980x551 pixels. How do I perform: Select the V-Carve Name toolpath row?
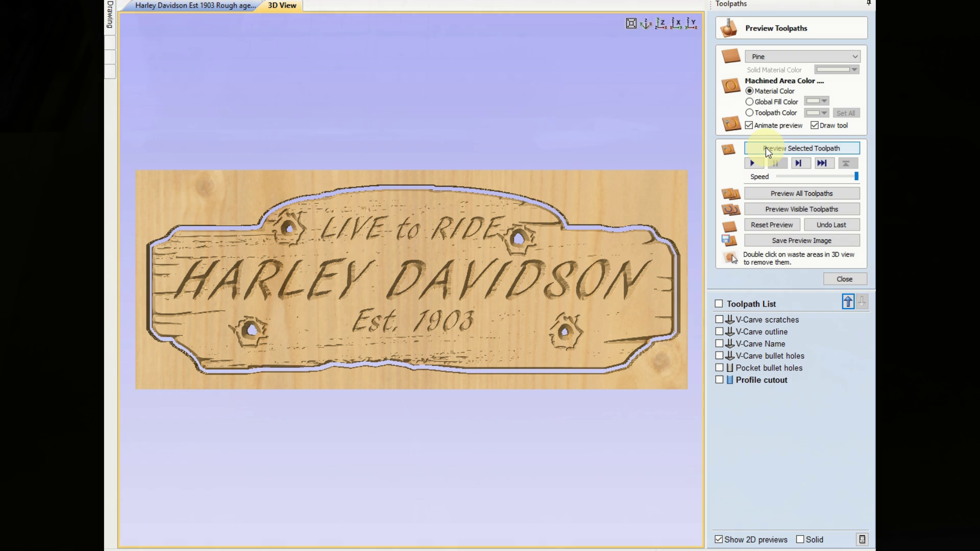(761, 344)
